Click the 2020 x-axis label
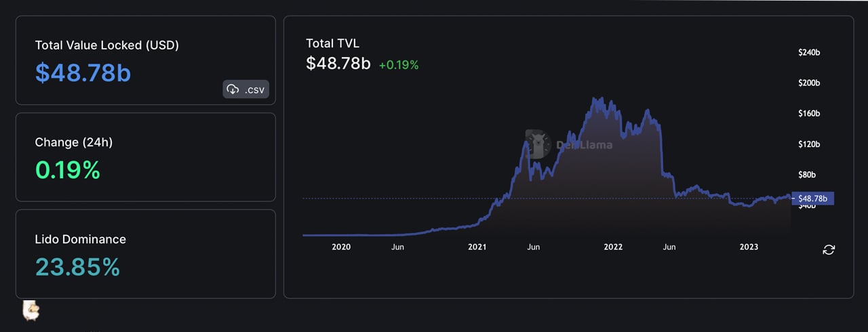The height and width of the screenshot is (332, 868). [x=341, y=247]
